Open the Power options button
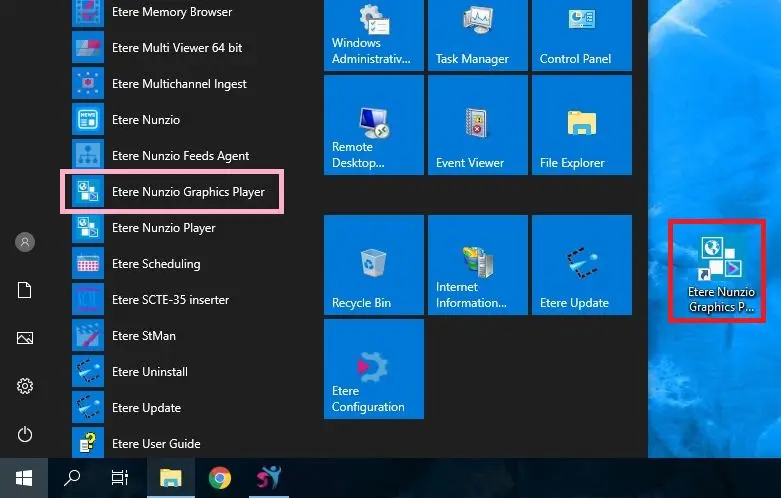Screen dimensions: 781x498 25,434
